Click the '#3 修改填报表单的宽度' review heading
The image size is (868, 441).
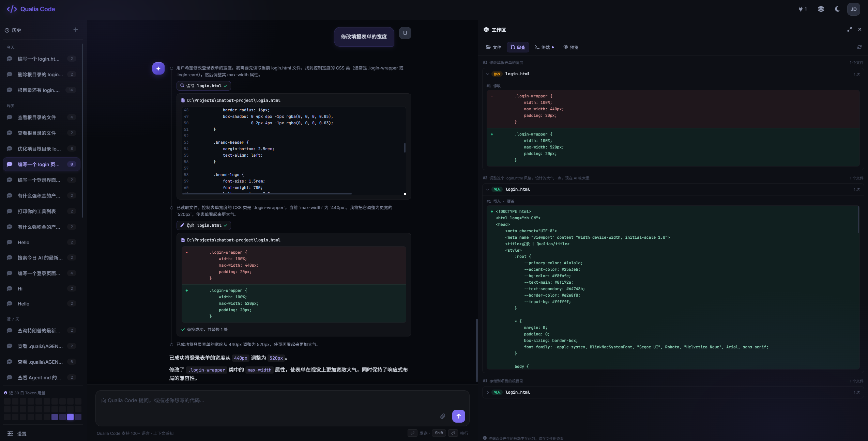pyautogui.click(x=503, y=63)
